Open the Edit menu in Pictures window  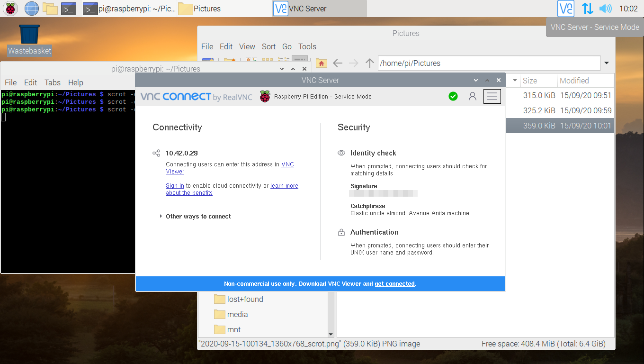pos(226,46)
